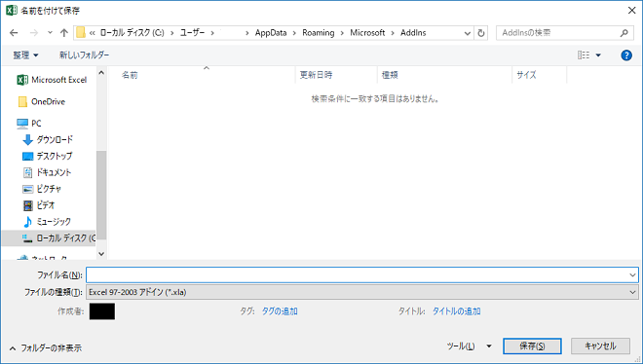This screenshot has width=643, height=364.
Task: Go back using the left arrow
Action: click(14, 33)
